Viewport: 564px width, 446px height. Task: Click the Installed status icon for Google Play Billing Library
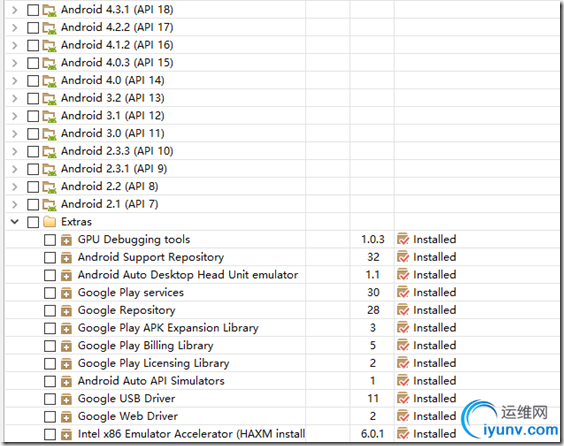coord(403,345)
